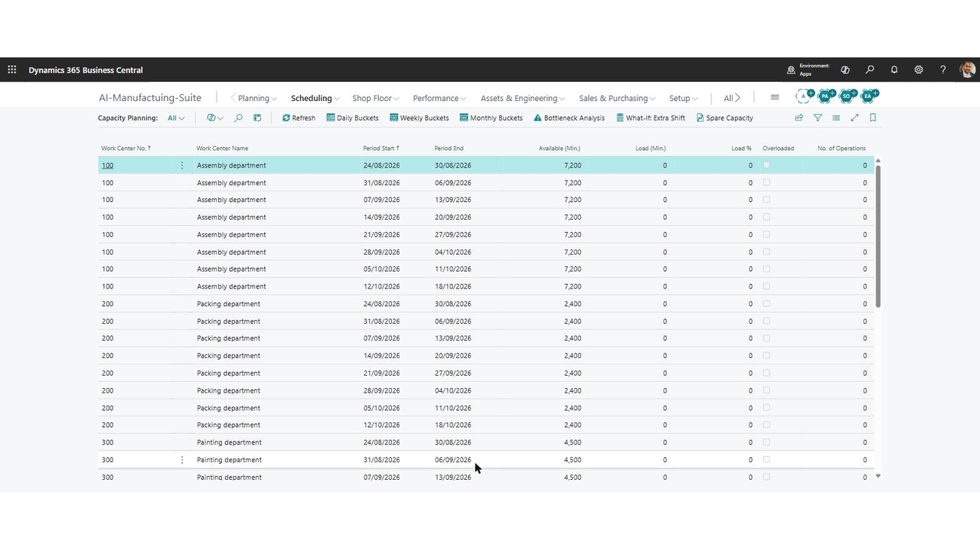The height and width of the screenshot is (551, 980).
Task: Click the list vertical scrollbar thumb
Action: [x=877, y=236]
